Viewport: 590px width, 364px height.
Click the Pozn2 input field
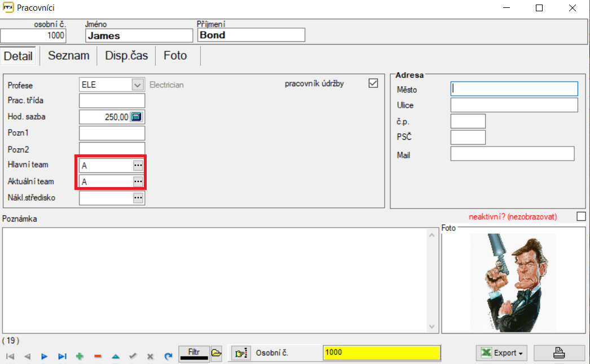click(112, 149)
